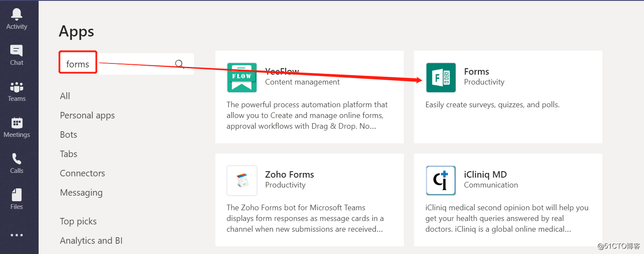The image size is (644, 254).
Task: Click the YeeFlow app icon
Action: (x=242, y=78)
